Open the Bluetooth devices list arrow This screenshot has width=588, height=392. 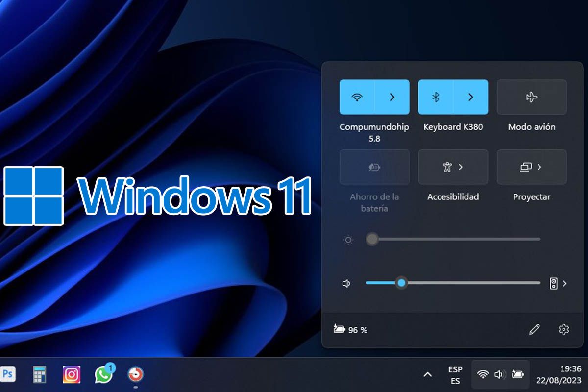(x=471, y=97)
